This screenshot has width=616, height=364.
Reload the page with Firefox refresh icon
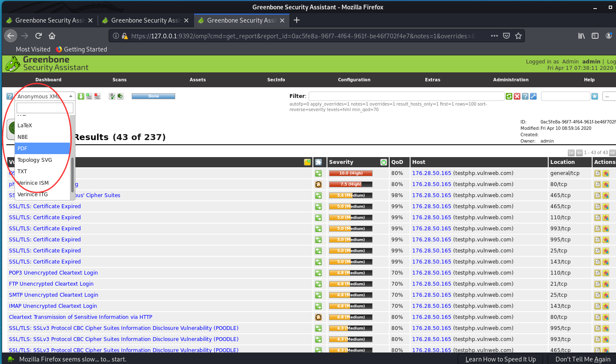coord(38,36)
